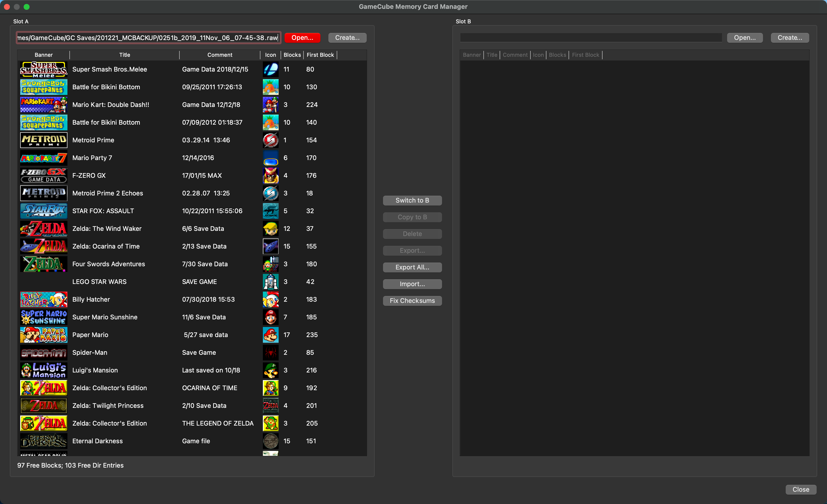Screen dimensions: 827x504
Task: Click the Title column header in Slot A
Action: [x=125, y=55]
